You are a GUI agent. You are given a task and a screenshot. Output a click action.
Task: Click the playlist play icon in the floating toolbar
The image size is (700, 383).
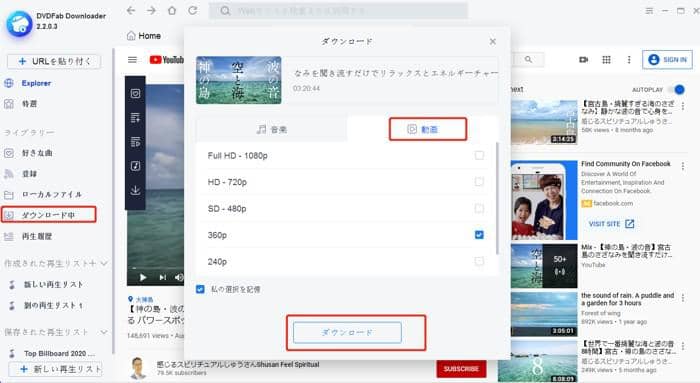[x=135, y=142]
